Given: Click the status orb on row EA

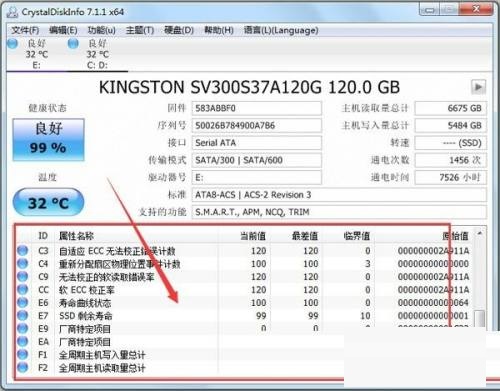Looking at the screenshot, I should [x=22, y=341].
